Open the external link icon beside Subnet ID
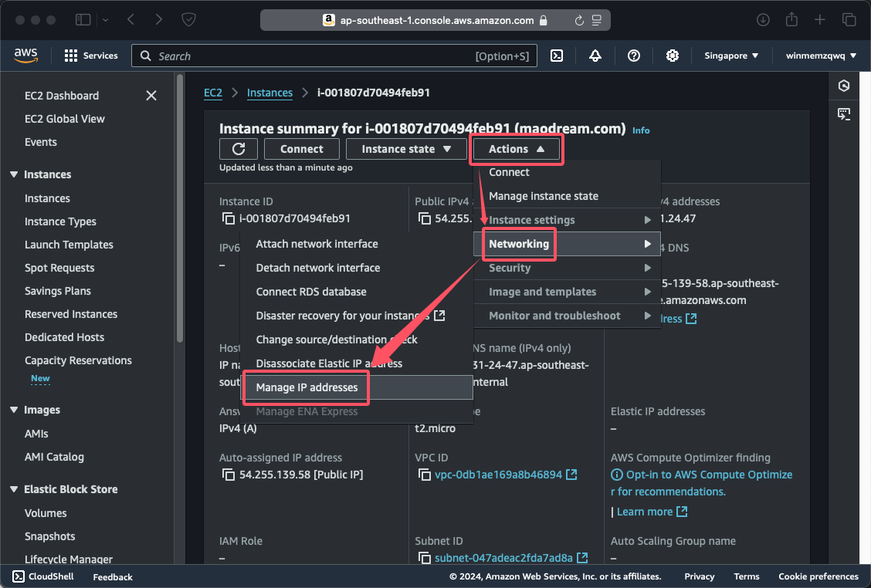The height and width of the screenshot is (588, 871). point(582,557)
